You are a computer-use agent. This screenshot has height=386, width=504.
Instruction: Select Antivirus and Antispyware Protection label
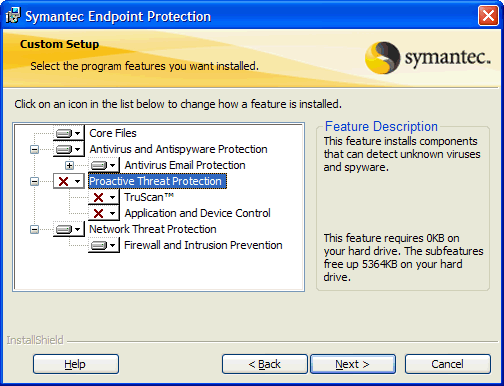coord(178,149)
